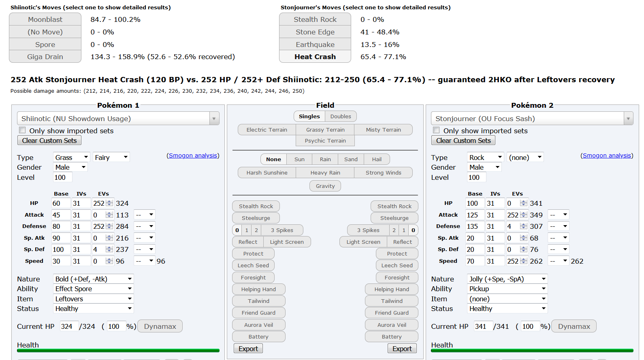Click the right Export button
Screen dimensions: 644x360
point(402,348)
